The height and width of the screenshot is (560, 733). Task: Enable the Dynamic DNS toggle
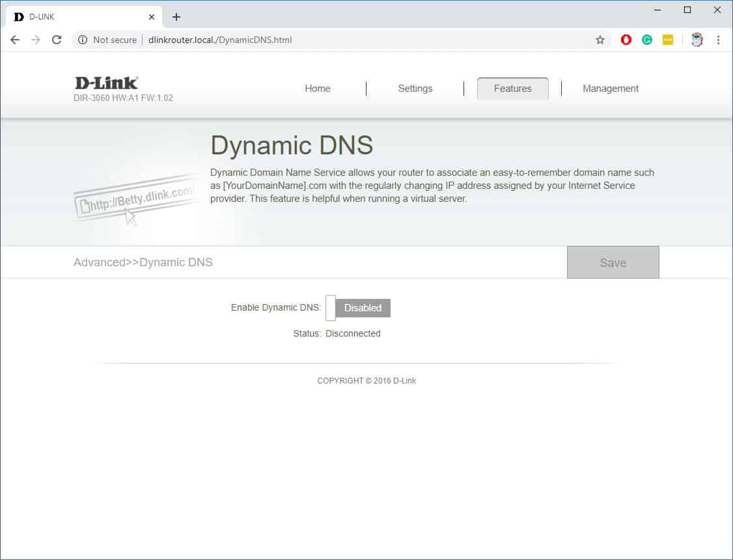pyautogui.click(x=358, y=308)
